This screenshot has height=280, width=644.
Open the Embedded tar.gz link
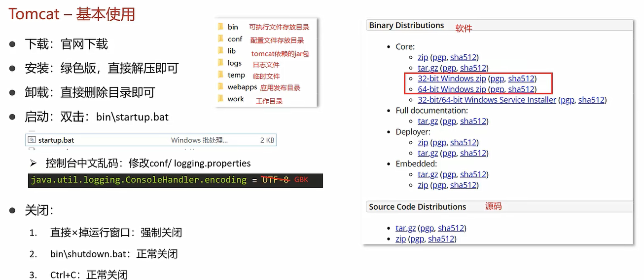click(428, 174)
